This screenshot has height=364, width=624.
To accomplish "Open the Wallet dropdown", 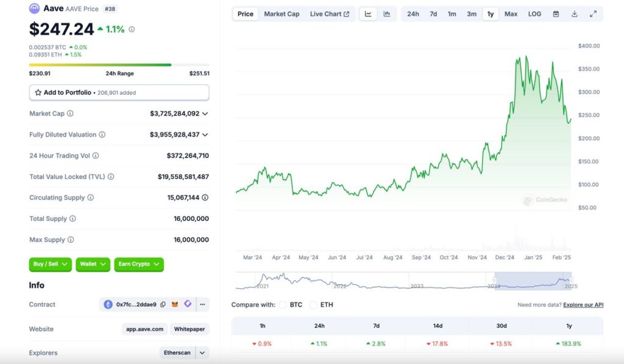I will click(x=93, y=264).
